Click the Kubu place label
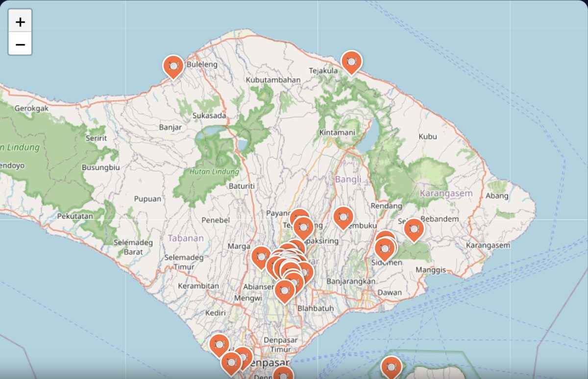 (428, 137)
